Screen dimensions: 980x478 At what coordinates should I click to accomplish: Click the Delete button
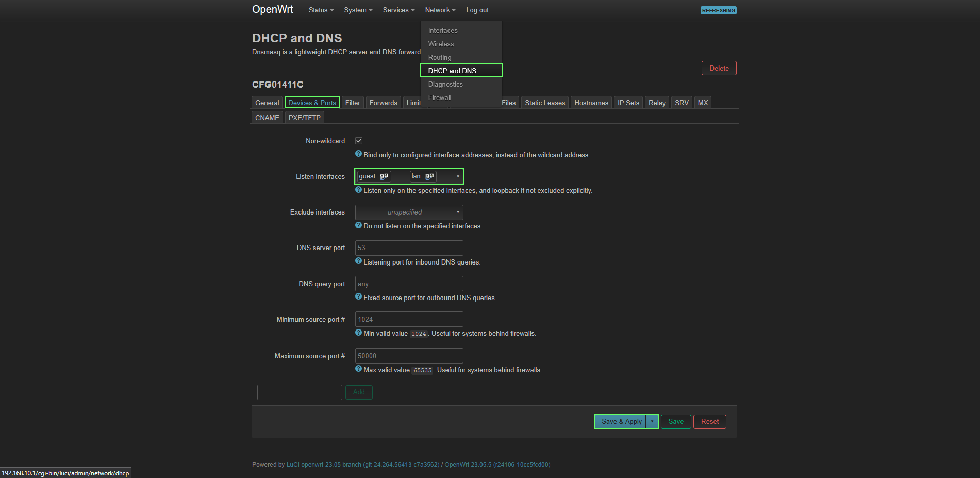tap(719, 68)
